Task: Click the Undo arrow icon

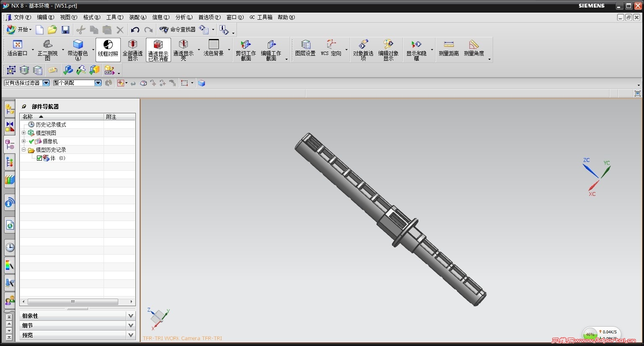Action: coord(135,30)
